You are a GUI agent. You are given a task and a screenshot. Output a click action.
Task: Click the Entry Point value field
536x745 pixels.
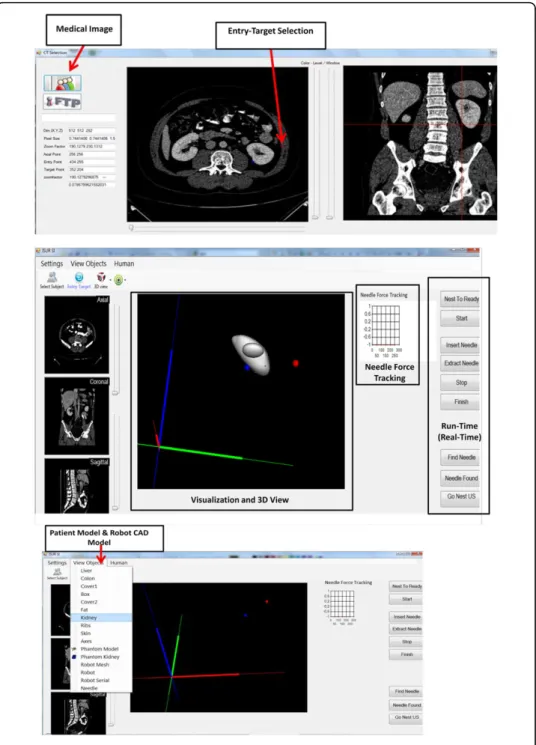point(91,162)
